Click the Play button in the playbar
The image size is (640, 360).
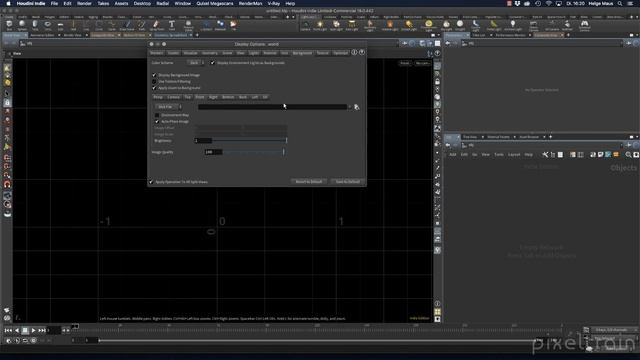(33, 330)
